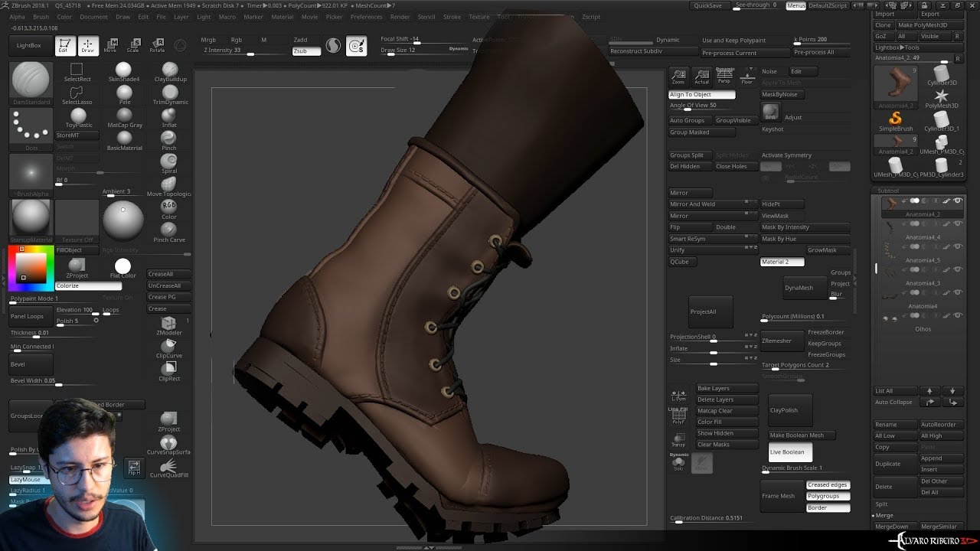The image size is (980, 551).
Task: Toggle the Floor grid icon
Action: (747, 75)
